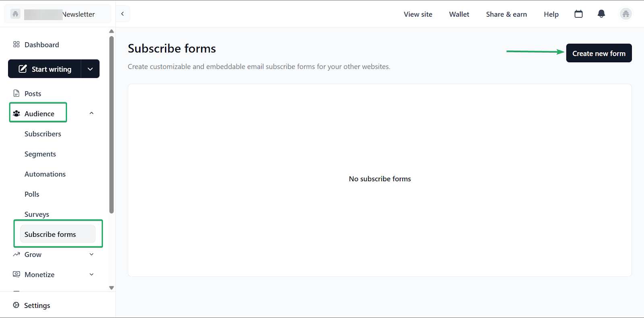Click the profile avatar icon

click(625, 14)
